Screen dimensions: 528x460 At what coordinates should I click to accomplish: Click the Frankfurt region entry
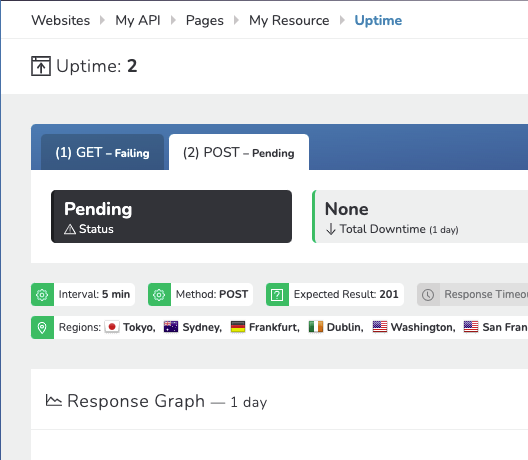pyautogui.click(x=265, y=327)
